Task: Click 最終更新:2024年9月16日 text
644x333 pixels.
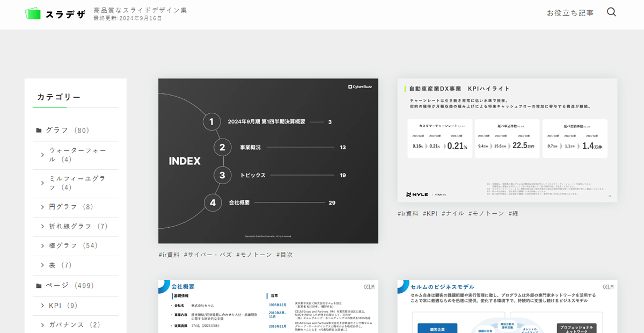Action: [128, 18]
